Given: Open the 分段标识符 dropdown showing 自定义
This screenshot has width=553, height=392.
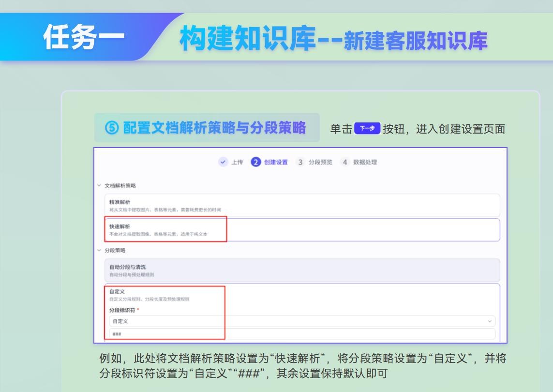Looking at the screenshot, I should pos(302,321).
